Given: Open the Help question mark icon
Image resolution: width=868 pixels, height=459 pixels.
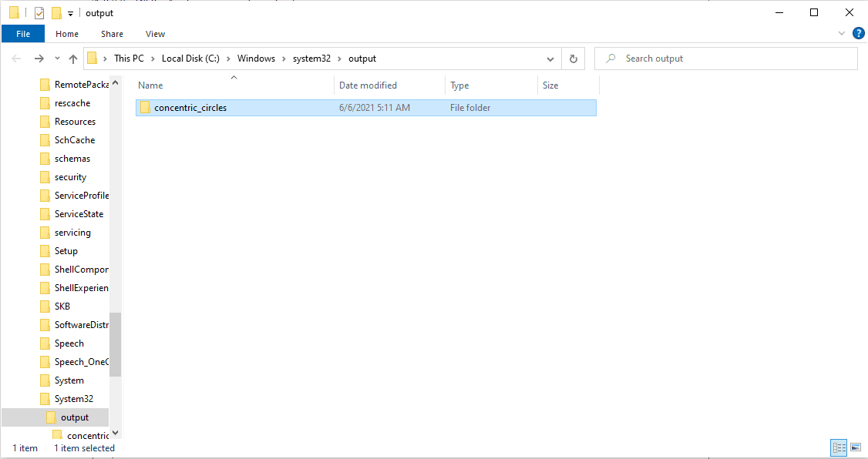Looking at the screenshot, I should 859,33.
